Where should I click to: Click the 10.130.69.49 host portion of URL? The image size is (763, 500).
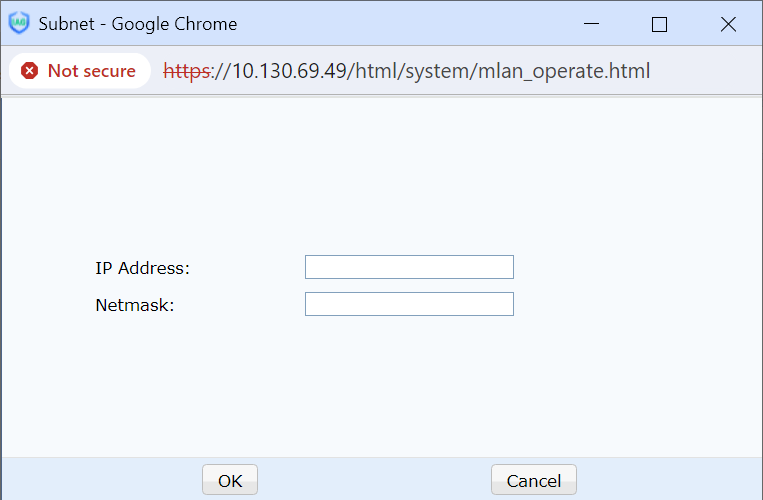click(290, 71)
